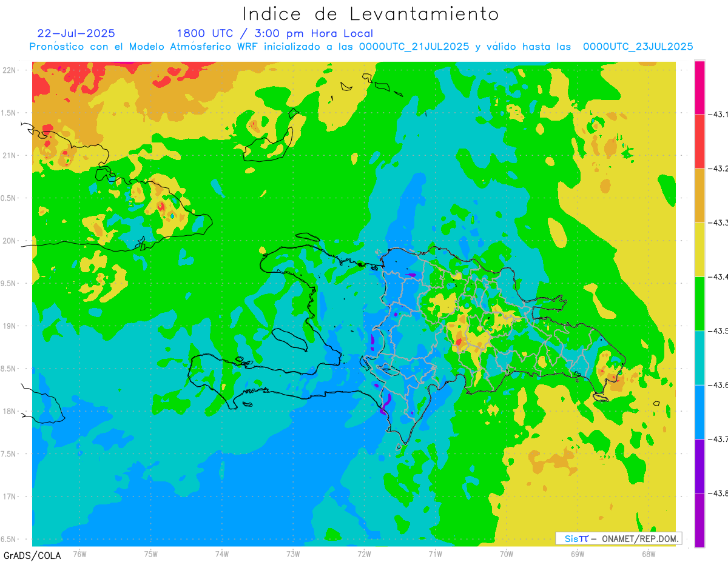Click the "74W" longitude label

point(222,553)
